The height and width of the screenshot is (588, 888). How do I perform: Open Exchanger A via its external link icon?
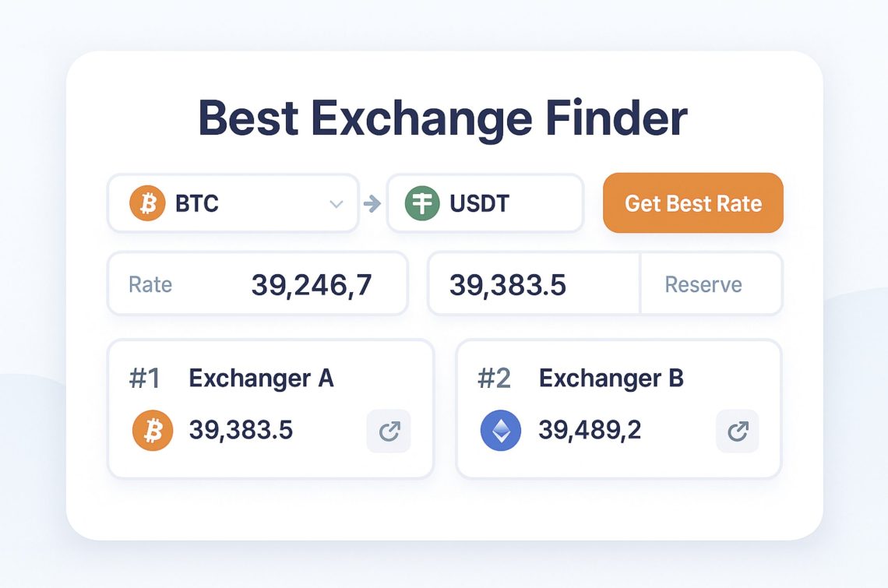tap(388, 431)
